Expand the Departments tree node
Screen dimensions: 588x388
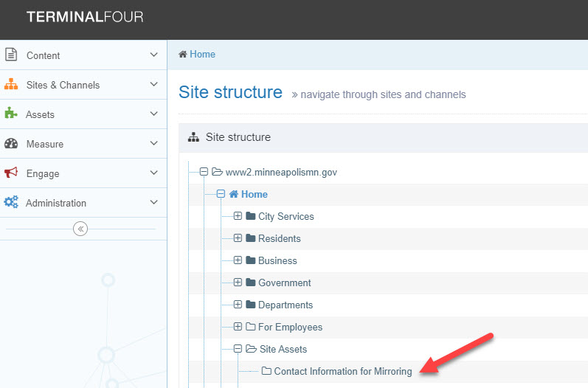[x=238, y=305]
